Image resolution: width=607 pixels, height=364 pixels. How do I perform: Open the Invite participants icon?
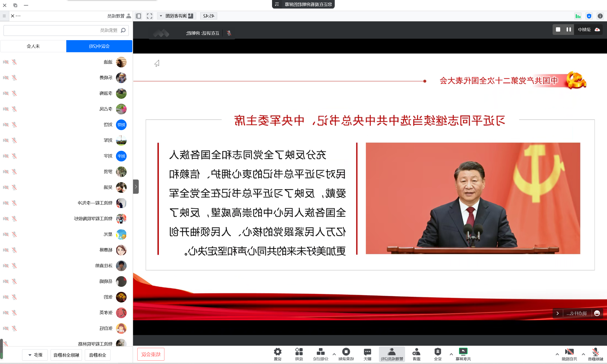click(416, 352)
